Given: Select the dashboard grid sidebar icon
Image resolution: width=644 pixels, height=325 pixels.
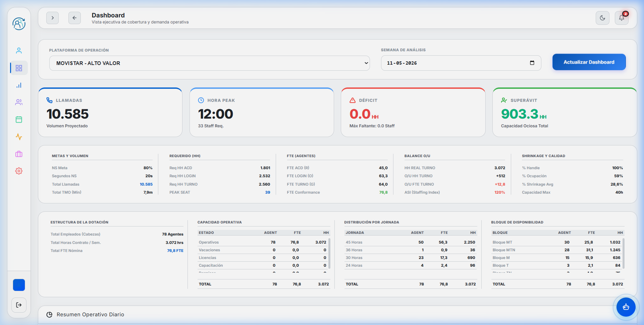Looking at the screenshot, I should pos(19,68).
